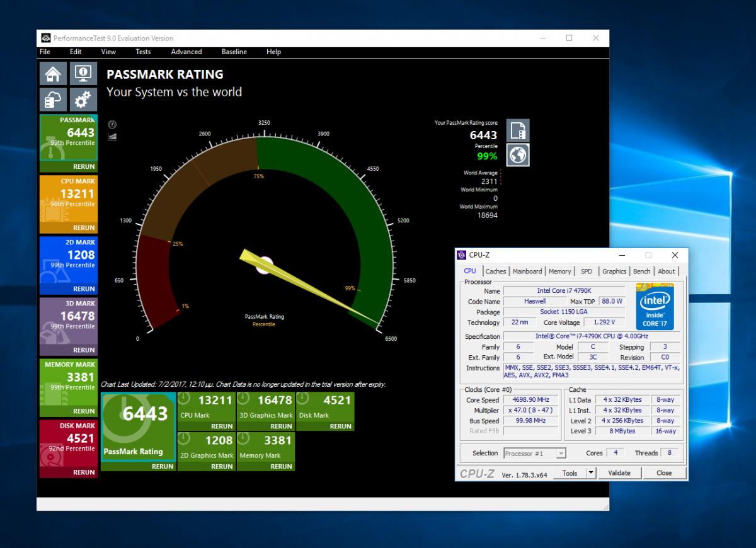Switch to the Mainboard tab in CPU-Z
Viewport: 756px width, 548px height.
pos(527,271)
